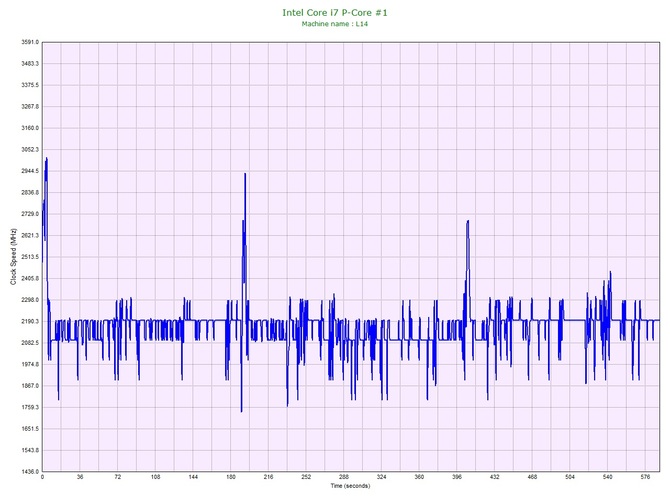Click the 540 tick label on time axis

click(608, 477)
